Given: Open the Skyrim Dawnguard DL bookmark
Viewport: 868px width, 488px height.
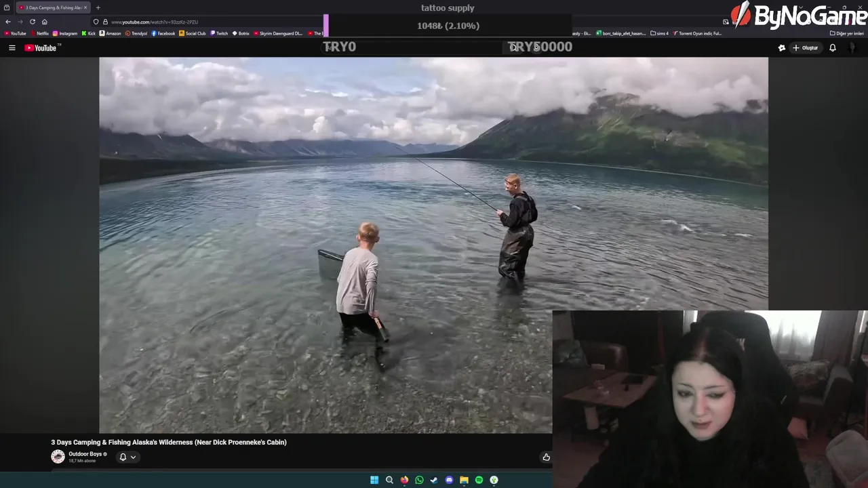Looking at the screenshot, I should [x=278, y=33].
